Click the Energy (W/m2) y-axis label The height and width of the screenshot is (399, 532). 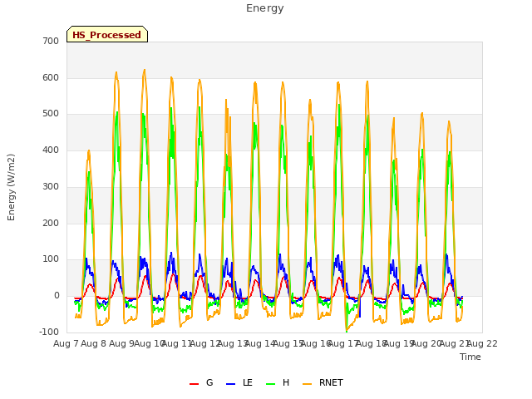pos(11,187)
